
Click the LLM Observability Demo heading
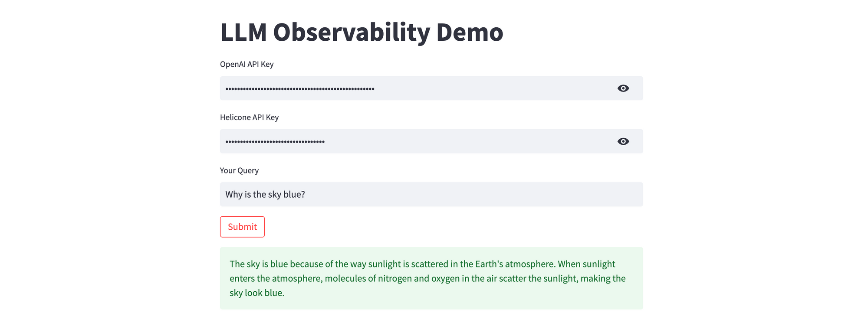[362, 32]
